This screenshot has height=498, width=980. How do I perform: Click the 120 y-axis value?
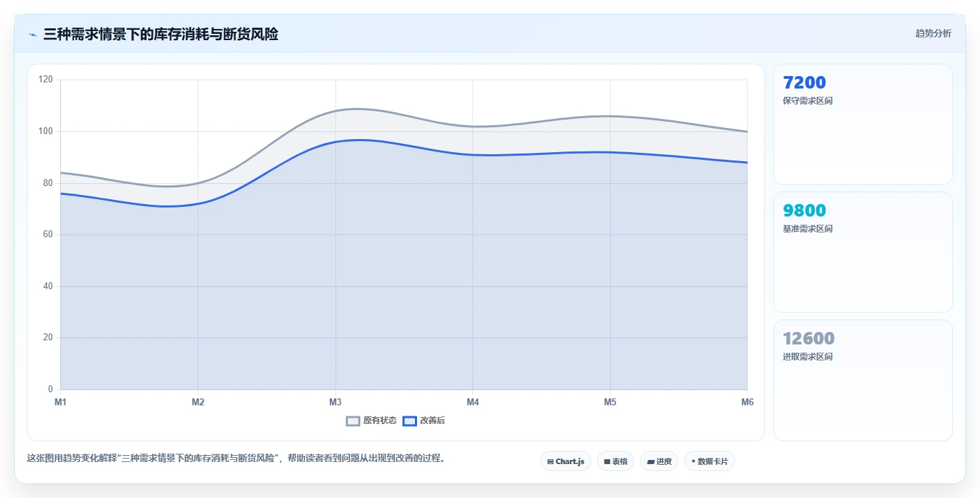click(46, 80)
